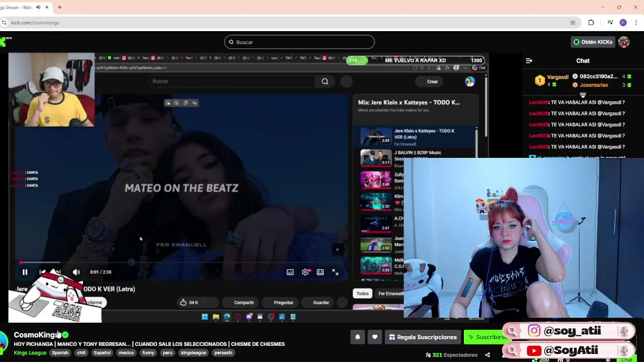Click the streamed YouTube search magnifier
Viewport: 644px width, 362px height.
click(x=325, y=81)
